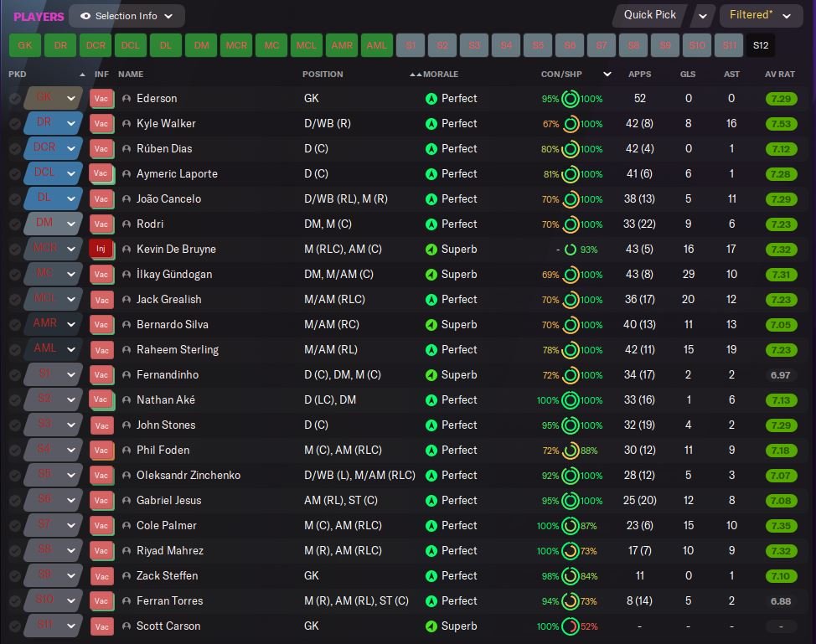Image resolution: width=816 pixels, height=644 pixels.
Task: Sort by the AV RAT column header
Action: [x=780, y=75]
